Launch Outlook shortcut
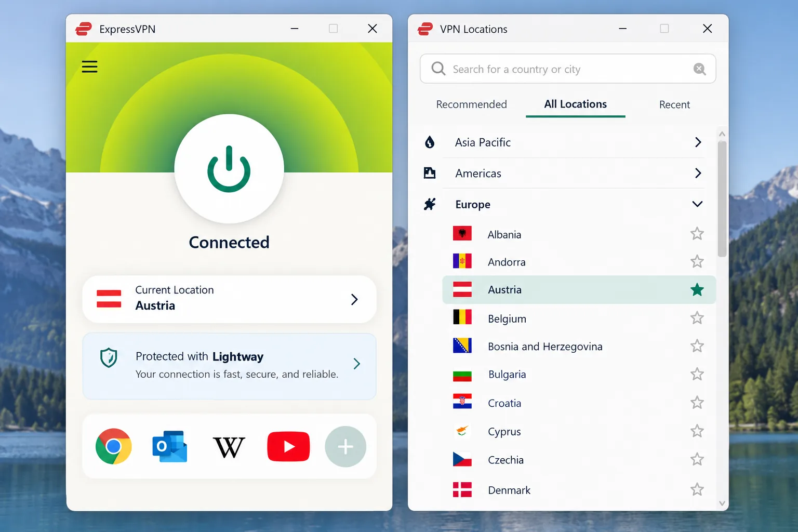Image resolution: width=798 pixels, height=532 pixels. pos(170,446)
